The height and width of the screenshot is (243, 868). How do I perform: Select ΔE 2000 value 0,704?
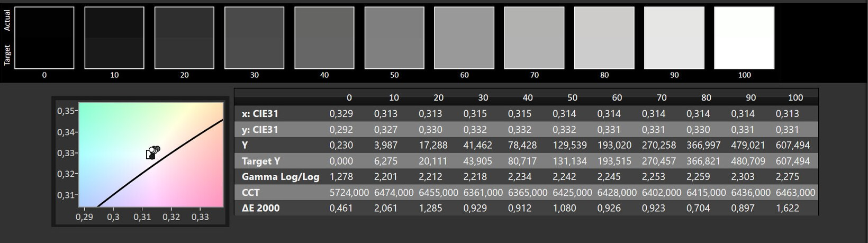699,208
